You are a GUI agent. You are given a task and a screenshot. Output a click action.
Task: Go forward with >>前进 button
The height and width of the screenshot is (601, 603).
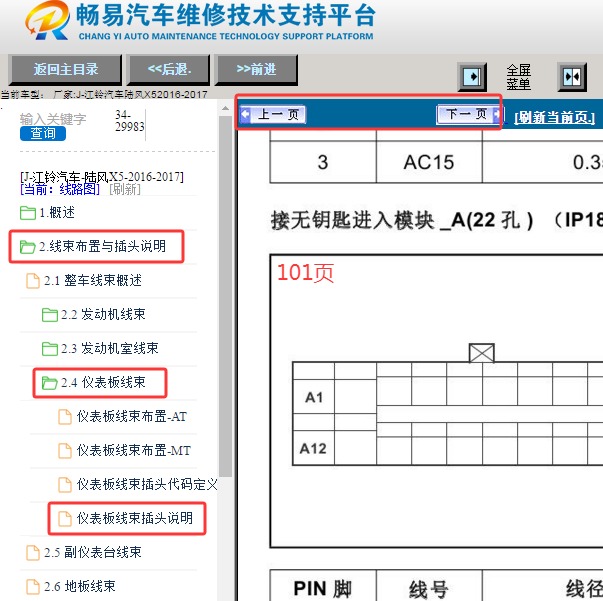click(256, 70)
